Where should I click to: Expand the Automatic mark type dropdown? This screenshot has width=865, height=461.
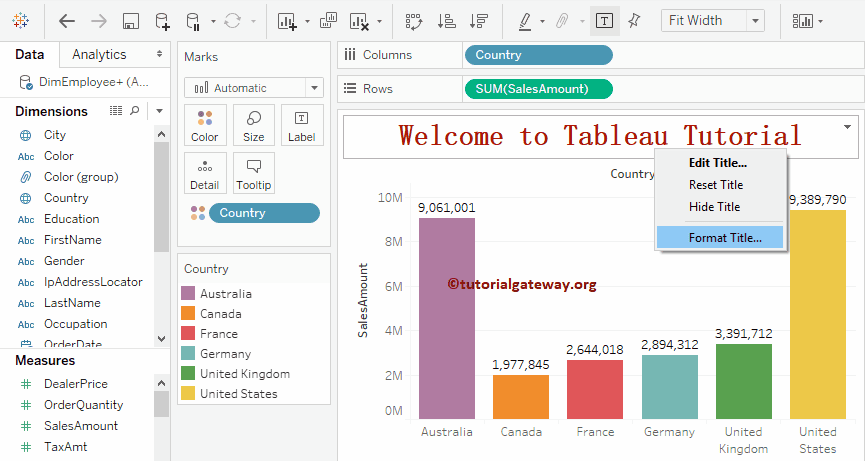pos(314,88)
